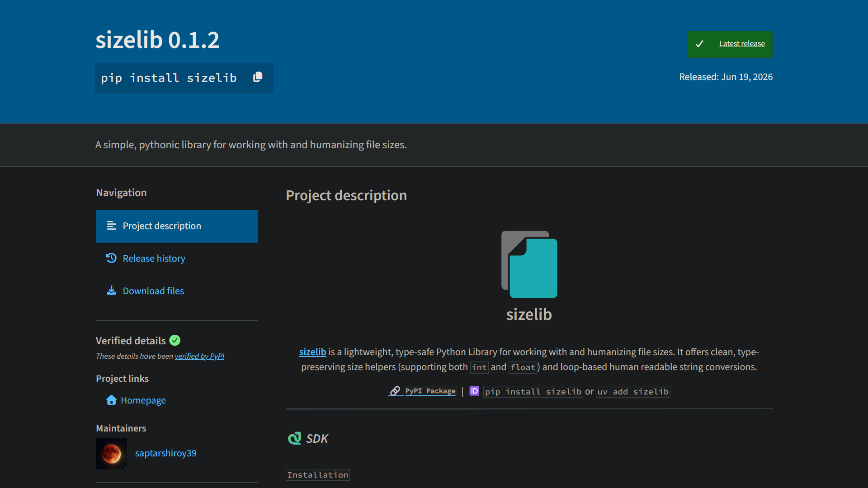Visit maintainer saptarshiroy39's profile
Viewport: 868px width, 488px height.
165,453
